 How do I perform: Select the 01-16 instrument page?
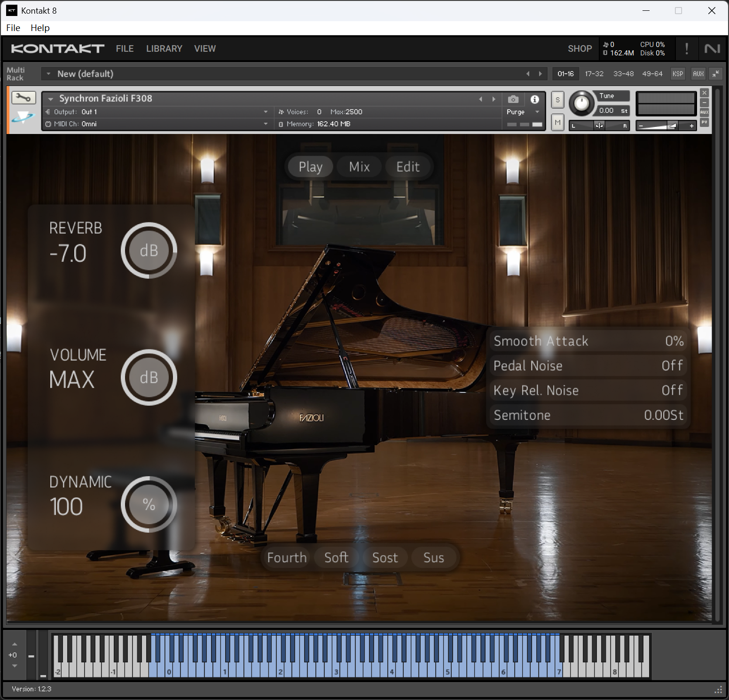565,74
